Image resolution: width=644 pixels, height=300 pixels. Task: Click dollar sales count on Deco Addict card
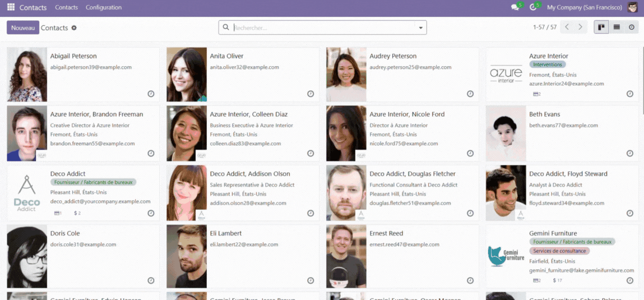[x=77, y=213]
